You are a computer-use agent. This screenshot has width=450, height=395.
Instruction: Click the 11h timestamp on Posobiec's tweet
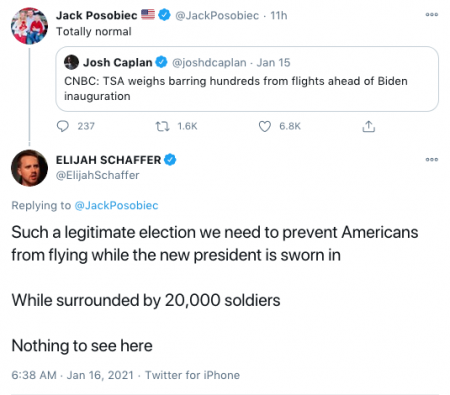[279, 15]
